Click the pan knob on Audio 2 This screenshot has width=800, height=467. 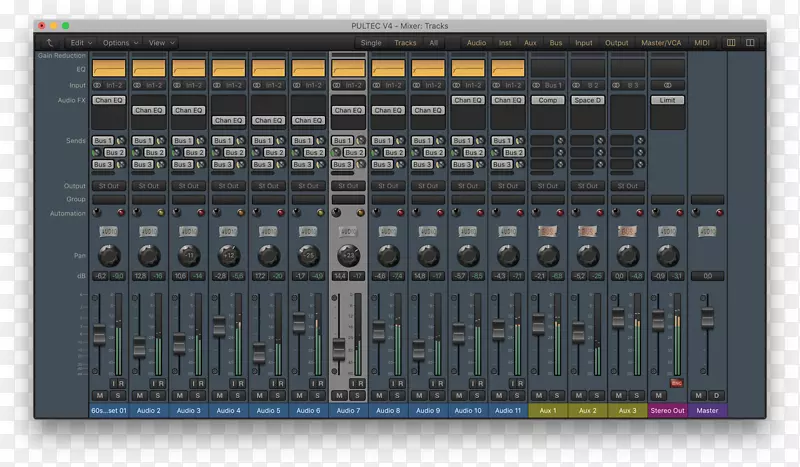(148, 255)
